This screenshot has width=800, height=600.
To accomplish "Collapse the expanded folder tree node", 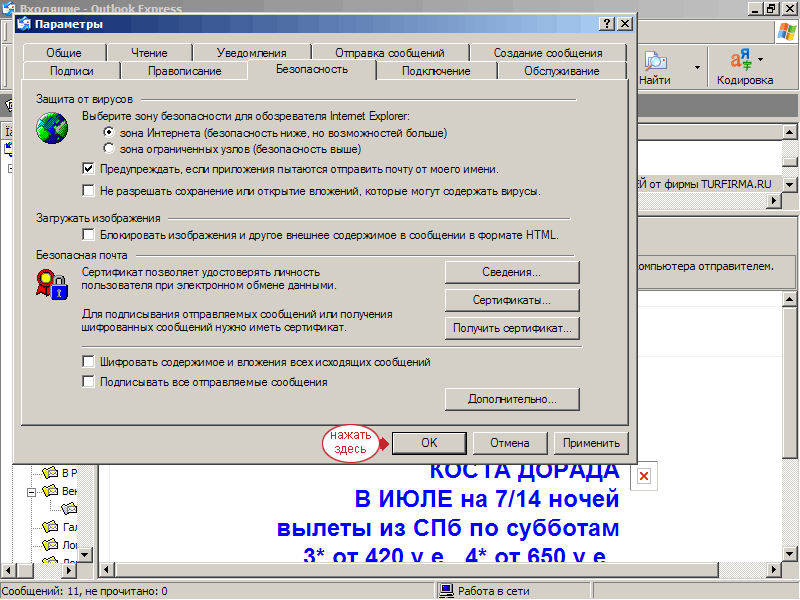I will coord(32,492).
